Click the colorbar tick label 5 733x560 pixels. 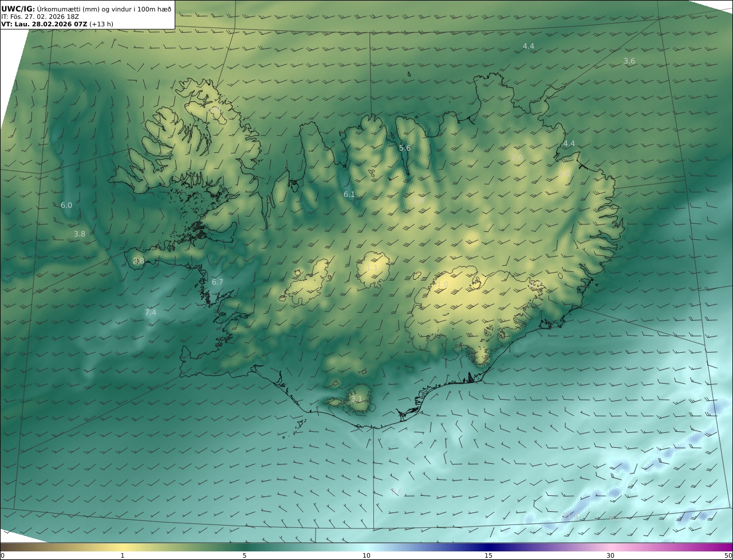(245, 555)
